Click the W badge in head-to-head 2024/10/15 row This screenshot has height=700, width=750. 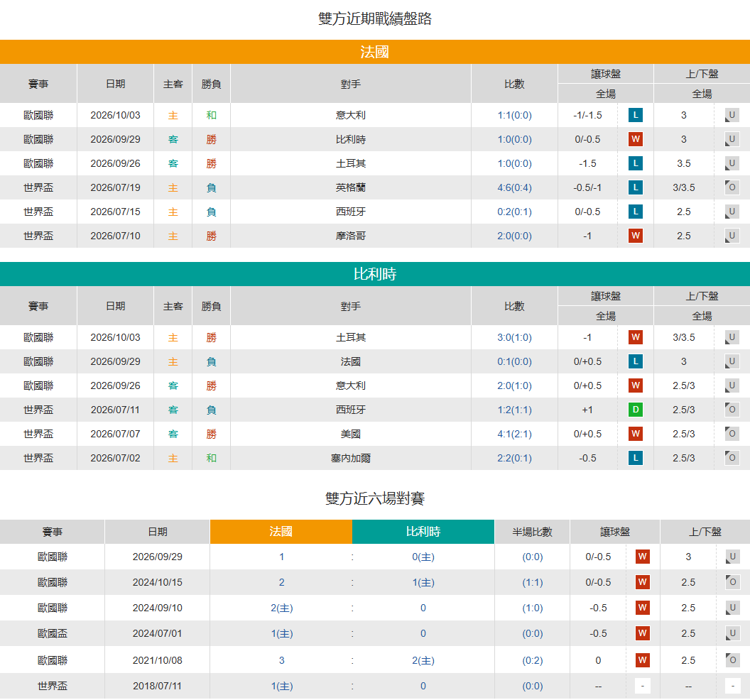642,582
